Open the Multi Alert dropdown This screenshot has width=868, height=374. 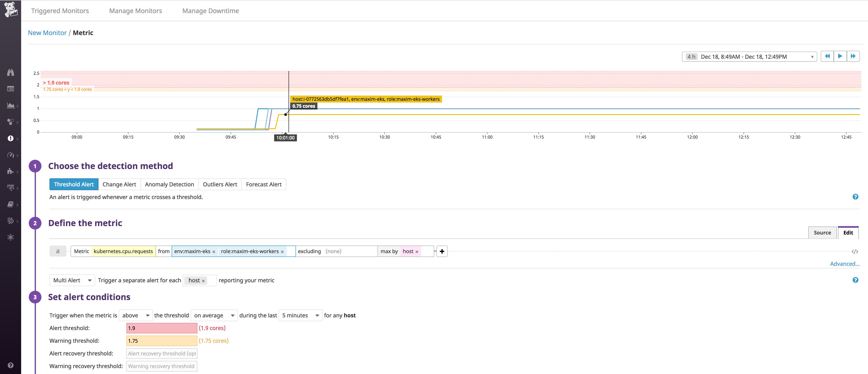click(x=72, y=280)
